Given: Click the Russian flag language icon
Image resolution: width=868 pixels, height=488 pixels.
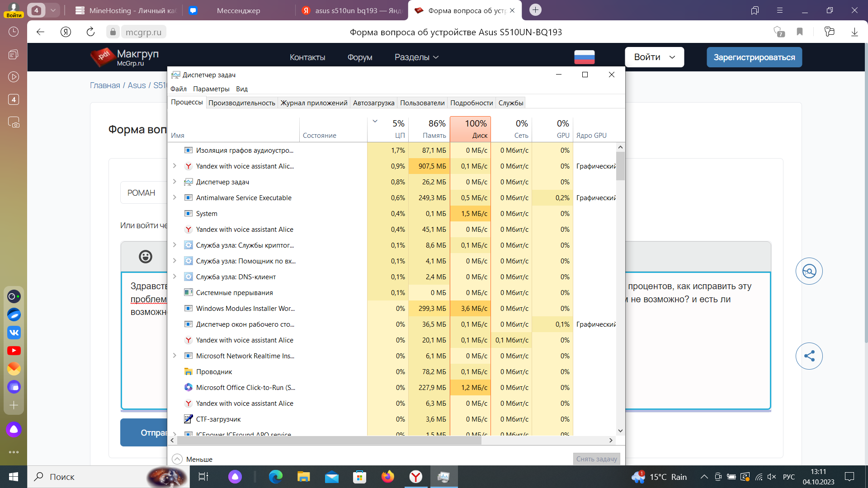Looking at the screenshot, I should click(585, 57).
